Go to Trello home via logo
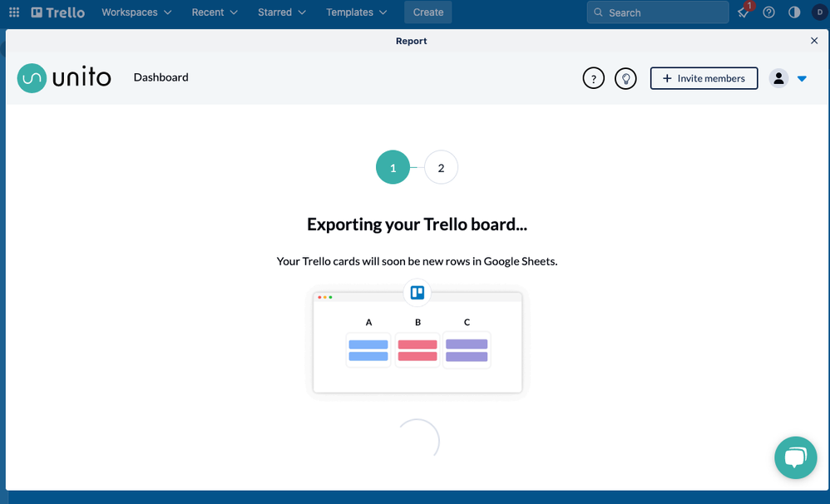Viewport: 830px width, 504px height. tap(57, 12)
